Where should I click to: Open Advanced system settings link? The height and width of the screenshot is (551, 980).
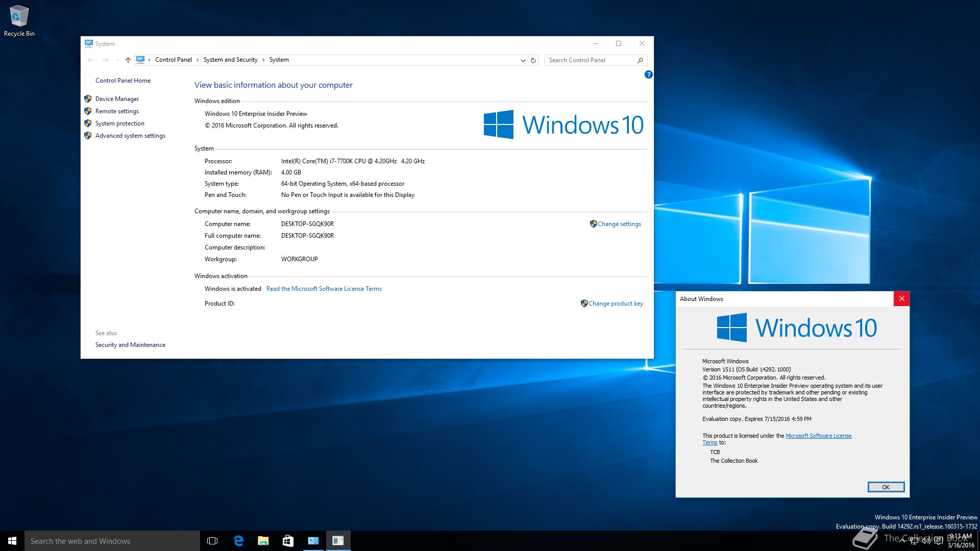(130, 136)
